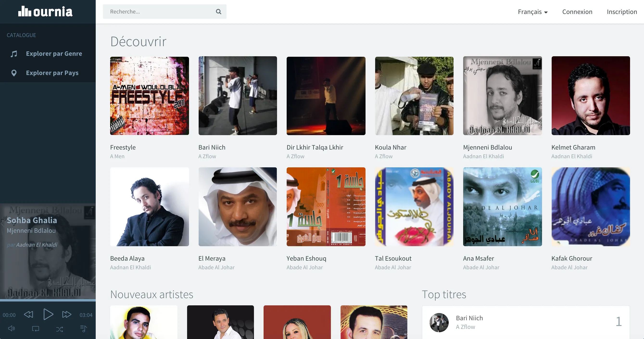Click the Yeban Eshouq title
This screenshot has height=339, width=644.
[x=306, y=258]
